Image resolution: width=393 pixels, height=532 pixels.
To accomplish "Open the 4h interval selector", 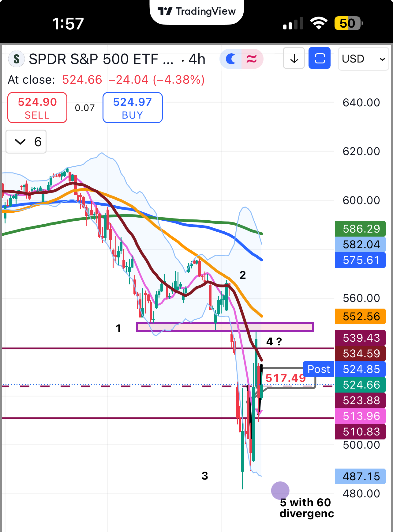I will [197, 59].
